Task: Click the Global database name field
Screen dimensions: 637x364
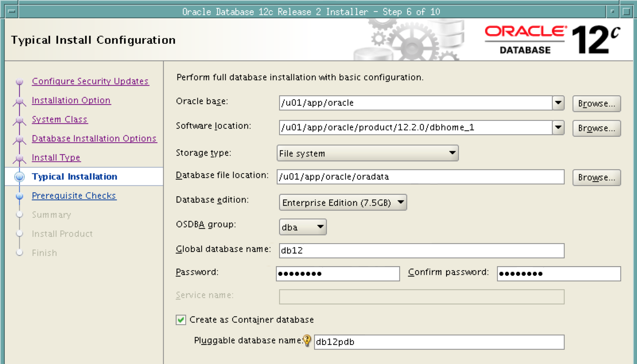Action: click(x=421, y=251)
